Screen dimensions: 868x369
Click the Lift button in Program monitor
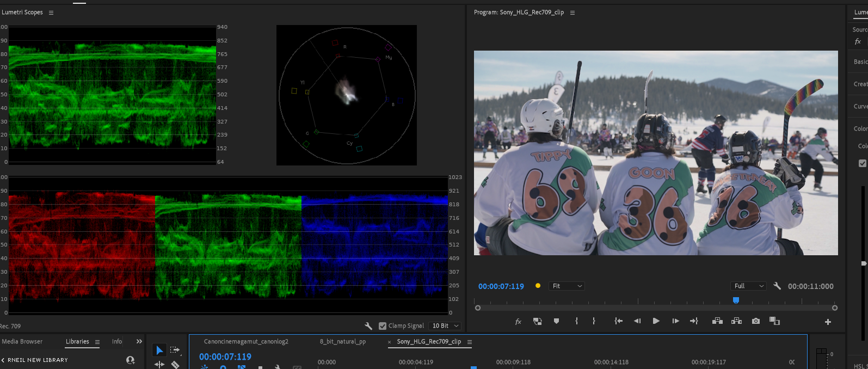pos(717,321)
